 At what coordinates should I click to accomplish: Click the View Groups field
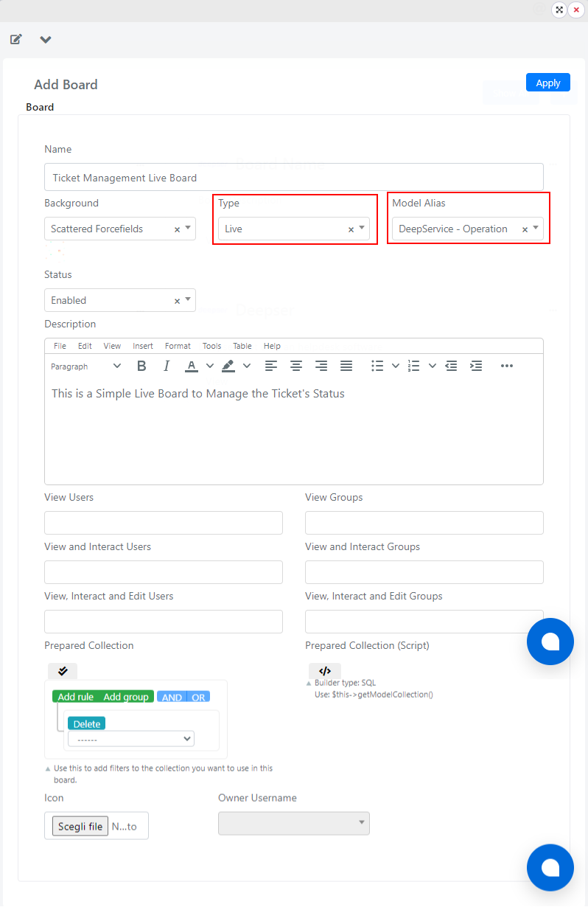(424, 522)
